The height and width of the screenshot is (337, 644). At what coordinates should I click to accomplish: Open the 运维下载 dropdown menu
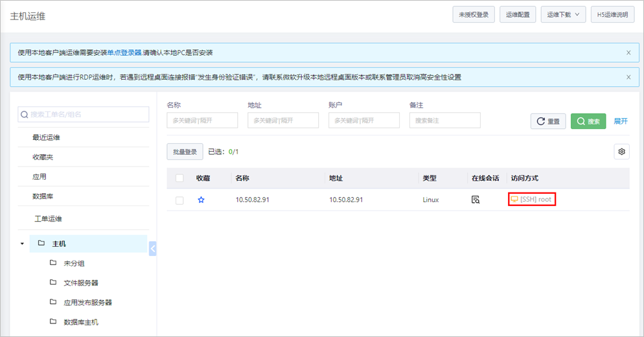coord(563,15)
